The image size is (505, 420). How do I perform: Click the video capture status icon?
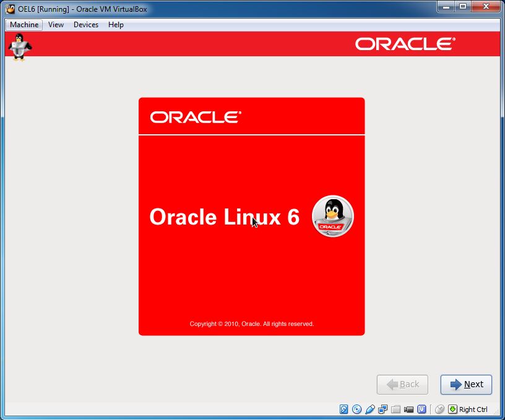pyautogui.click(x=408, y=409)
